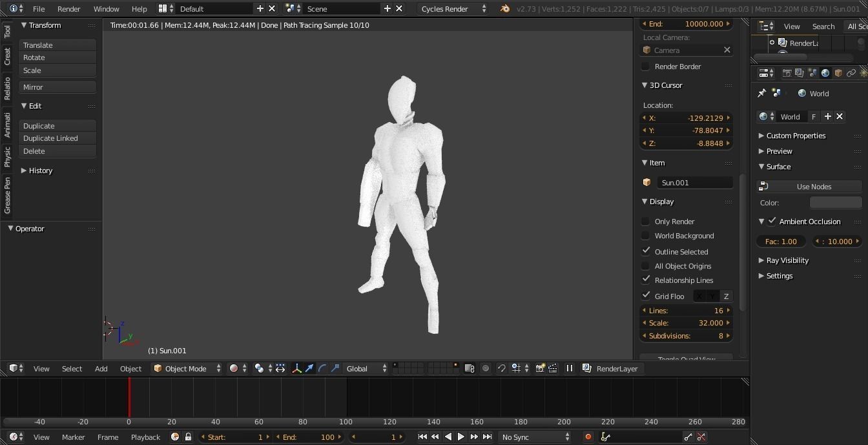Enable the Render Border checkbox

pos(645,66)
